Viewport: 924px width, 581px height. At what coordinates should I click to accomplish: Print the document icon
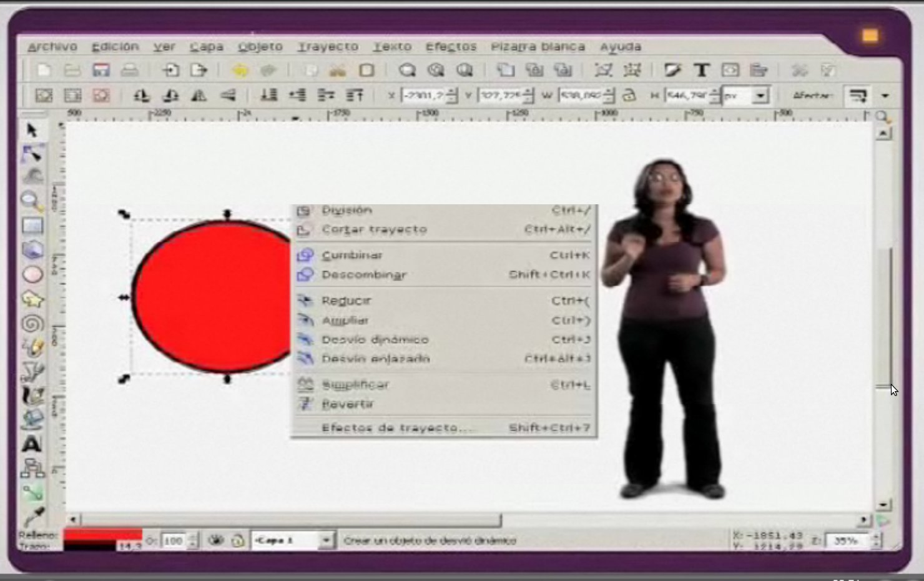tap(129, 70)
